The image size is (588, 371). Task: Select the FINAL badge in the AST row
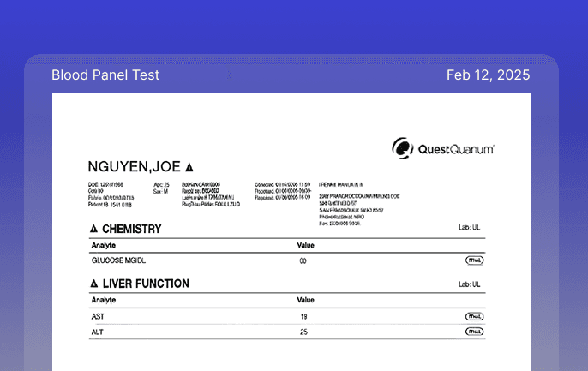(474, 316)
